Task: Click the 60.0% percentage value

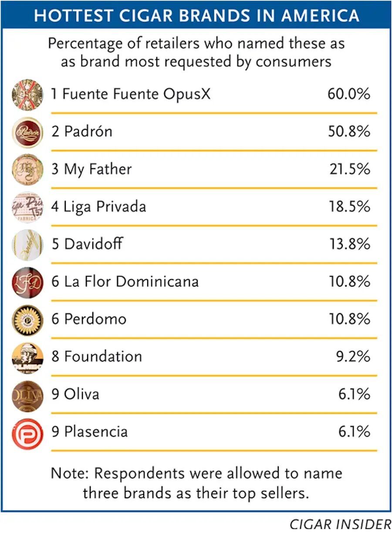Action: point(348,94)
